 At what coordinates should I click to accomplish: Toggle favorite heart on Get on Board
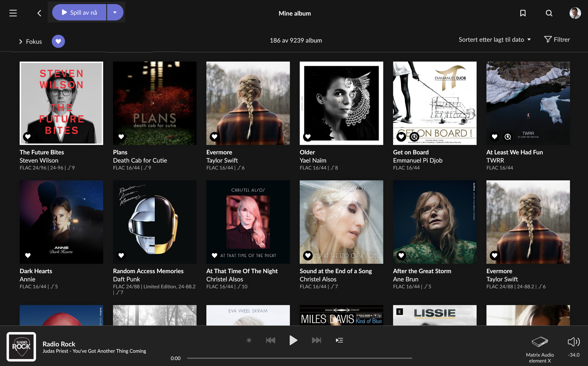coord(401,137)
